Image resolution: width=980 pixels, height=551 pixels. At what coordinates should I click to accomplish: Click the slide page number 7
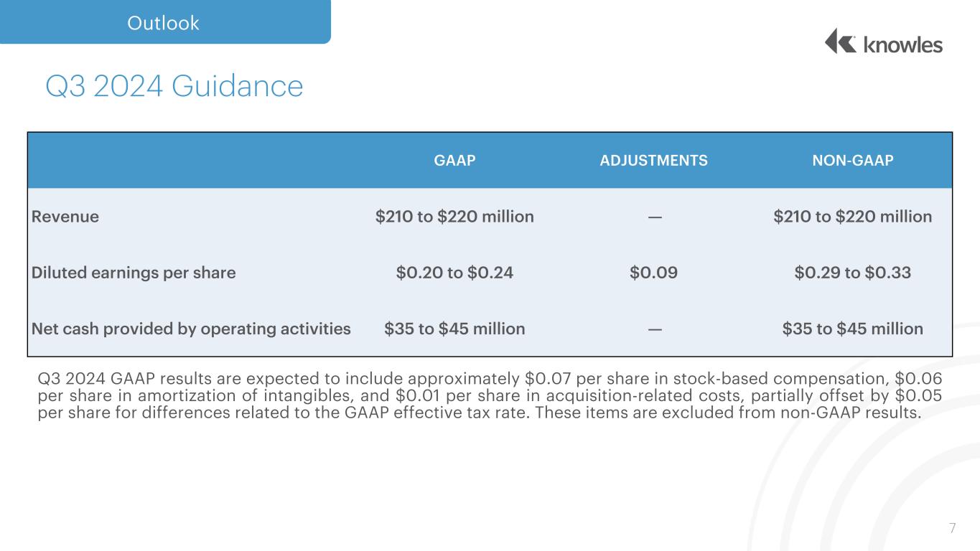952,529
